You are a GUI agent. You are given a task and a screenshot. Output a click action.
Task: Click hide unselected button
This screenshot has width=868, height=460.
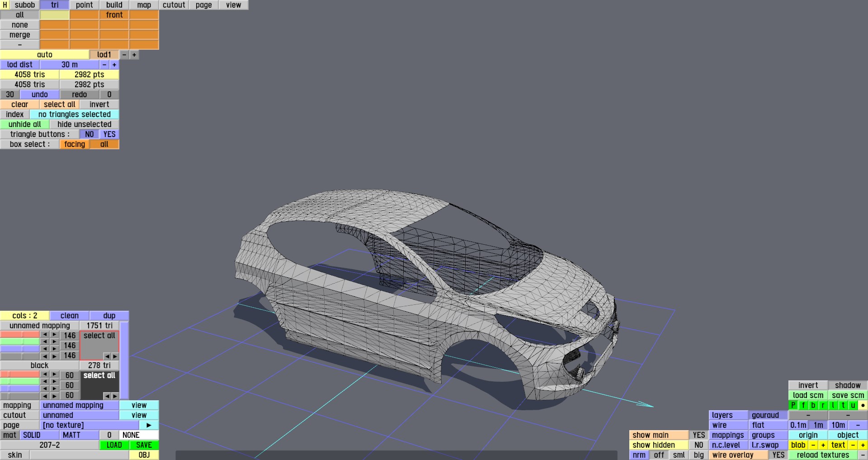[84, 124]
